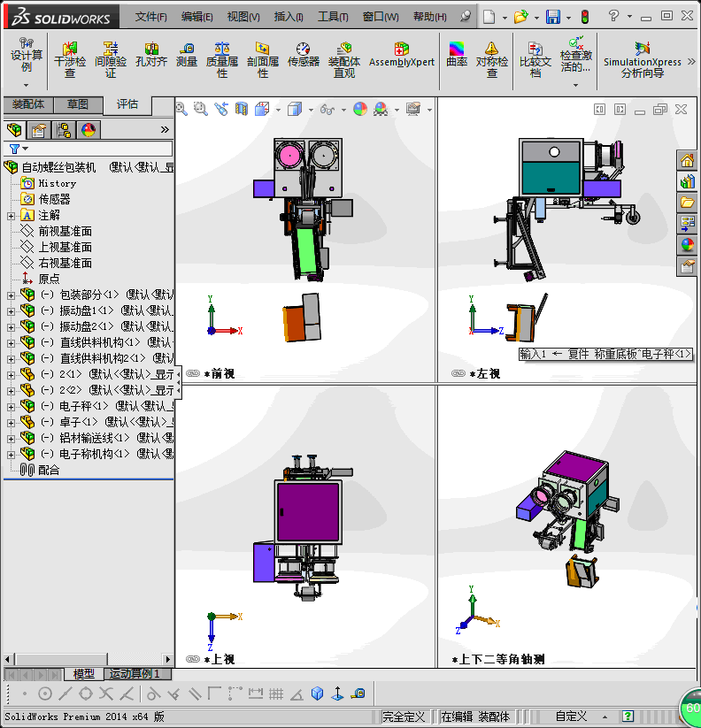Image resolution: width=701 pixels, height=728 pixels.
Task: Open the 文件(F) menu
Action: 151,17
